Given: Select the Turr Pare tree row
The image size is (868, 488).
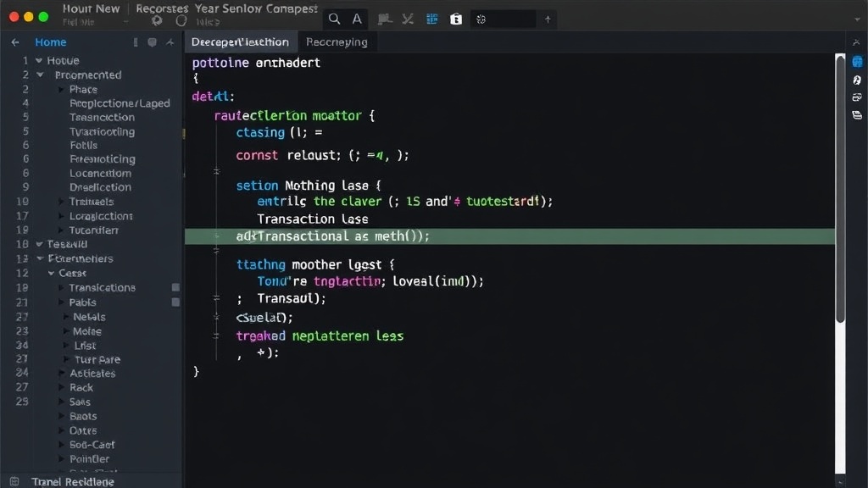Looking at the screenshot, I should 97,359.
